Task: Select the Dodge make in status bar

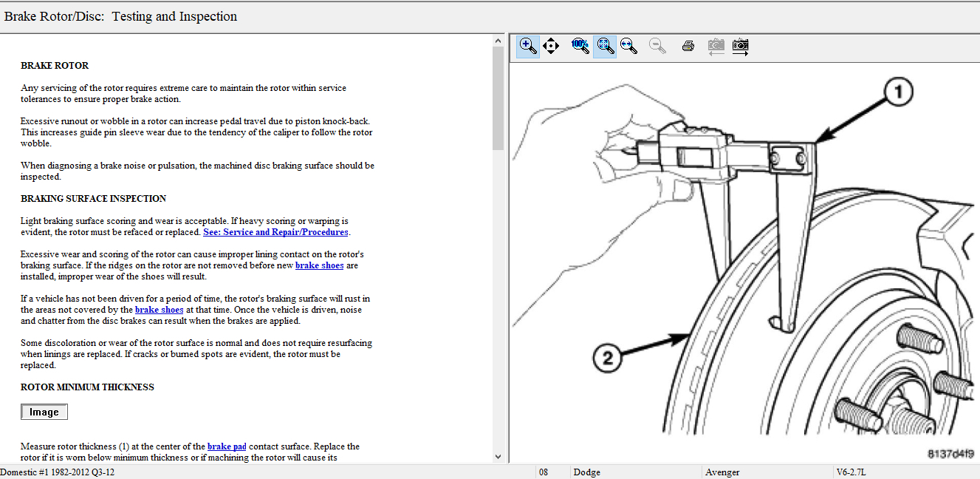Action: point(586,472)
